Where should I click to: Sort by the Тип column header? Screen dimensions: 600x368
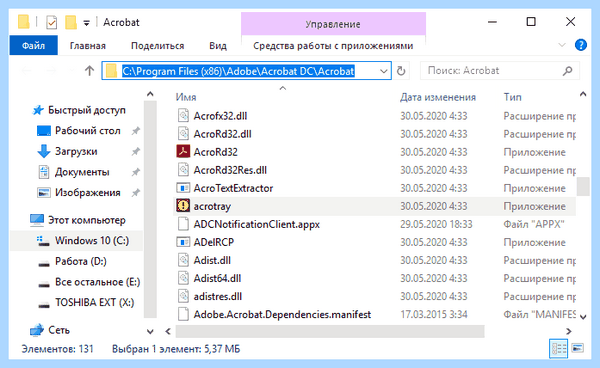512,97
